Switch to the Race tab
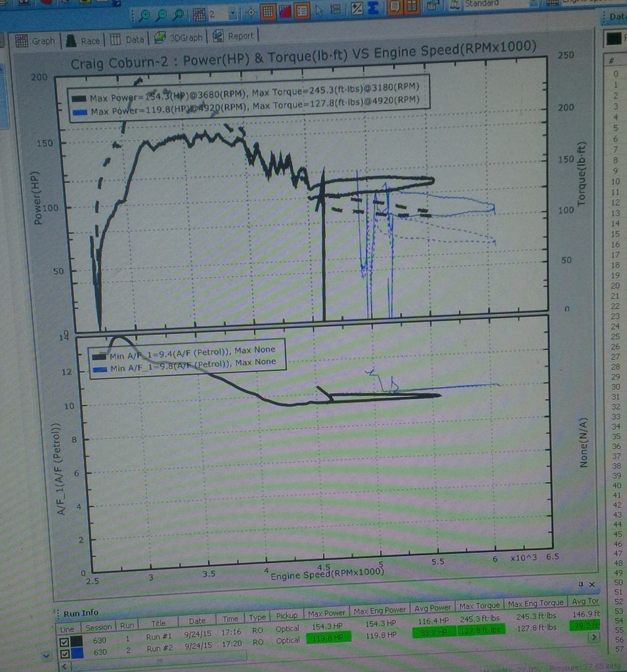 coord(83,41)
